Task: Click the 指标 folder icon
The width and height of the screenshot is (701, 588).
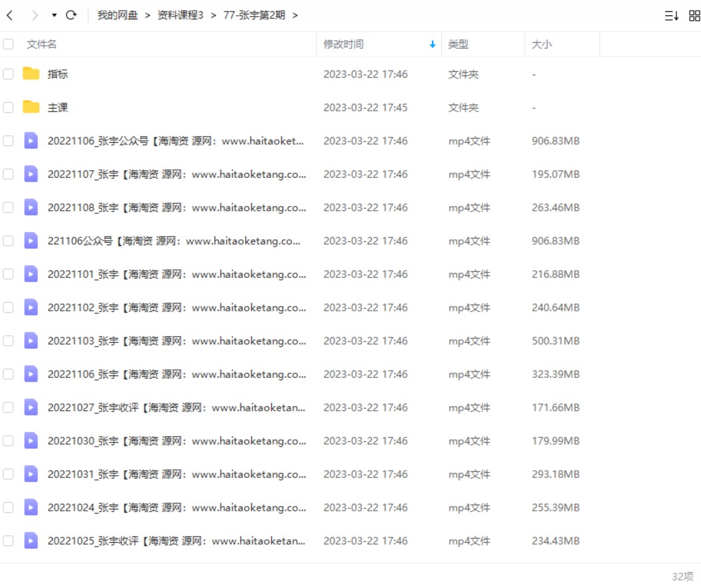Action: click(31, 73)
